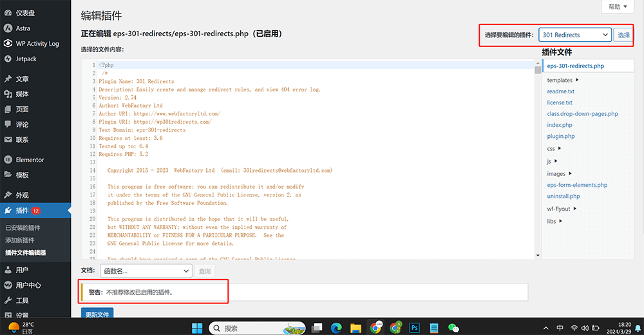Open WeChat from taskbar
644x335 pixels.
453,328
